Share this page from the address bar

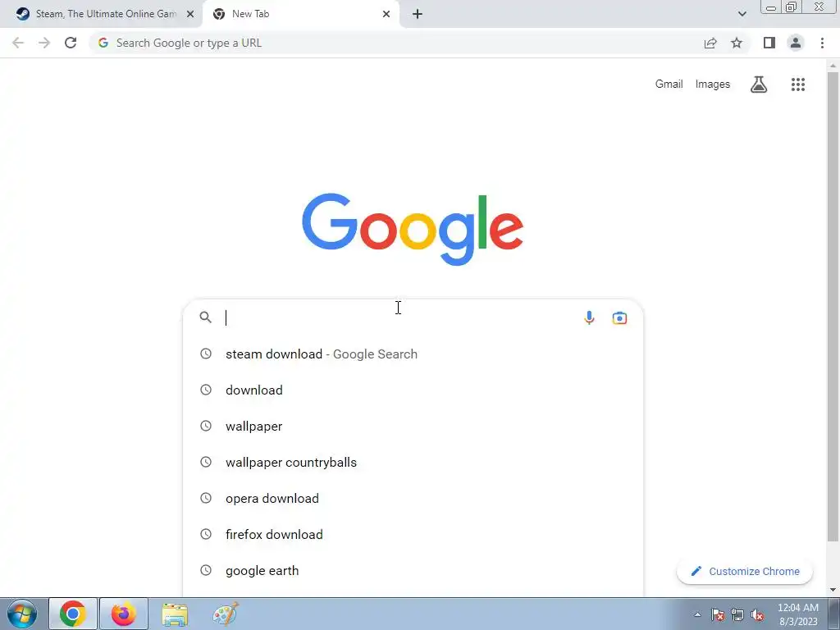710,43
